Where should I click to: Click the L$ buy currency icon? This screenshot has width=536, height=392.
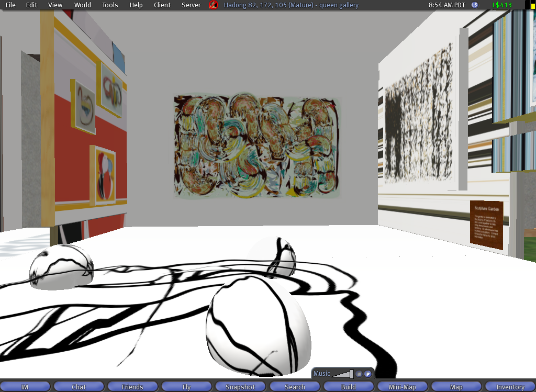pos(475,5)
